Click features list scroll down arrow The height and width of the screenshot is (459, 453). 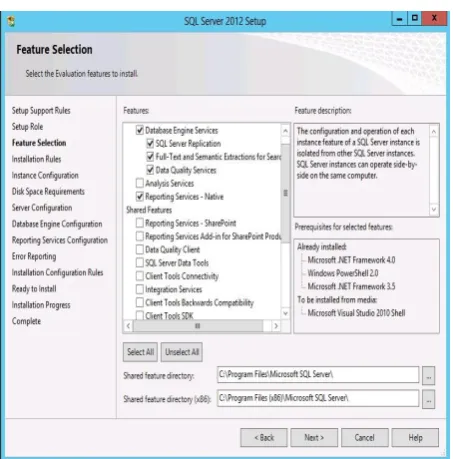tap(285, 313)
